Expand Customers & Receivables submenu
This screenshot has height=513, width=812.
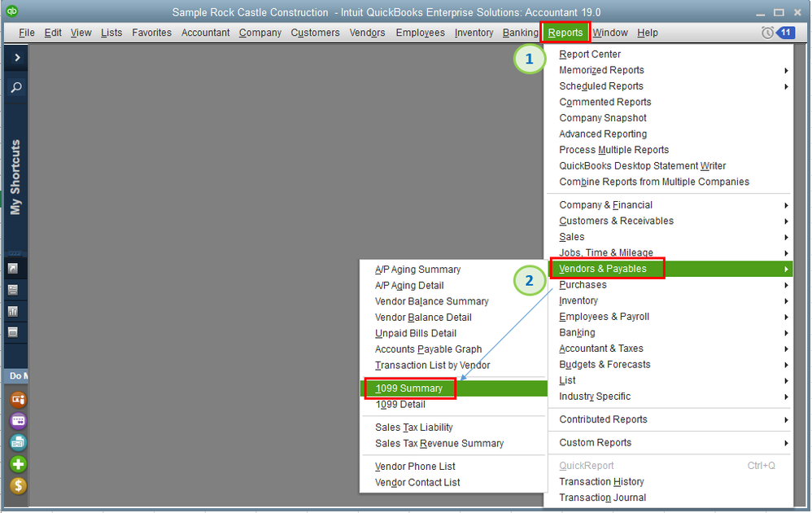click(669, 221)
